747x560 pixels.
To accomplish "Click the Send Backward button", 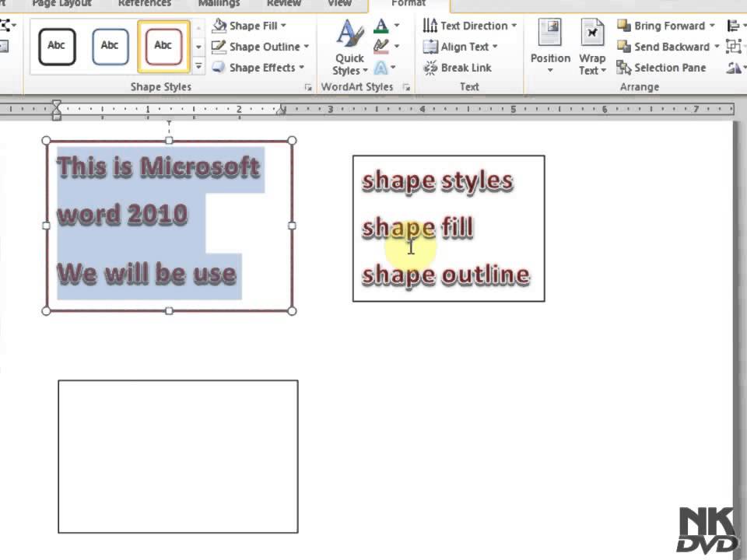I will pos(663,47).
